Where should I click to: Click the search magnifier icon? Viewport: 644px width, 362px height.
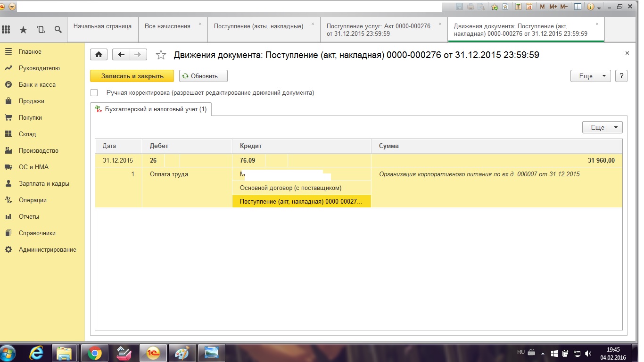point(58,29)
